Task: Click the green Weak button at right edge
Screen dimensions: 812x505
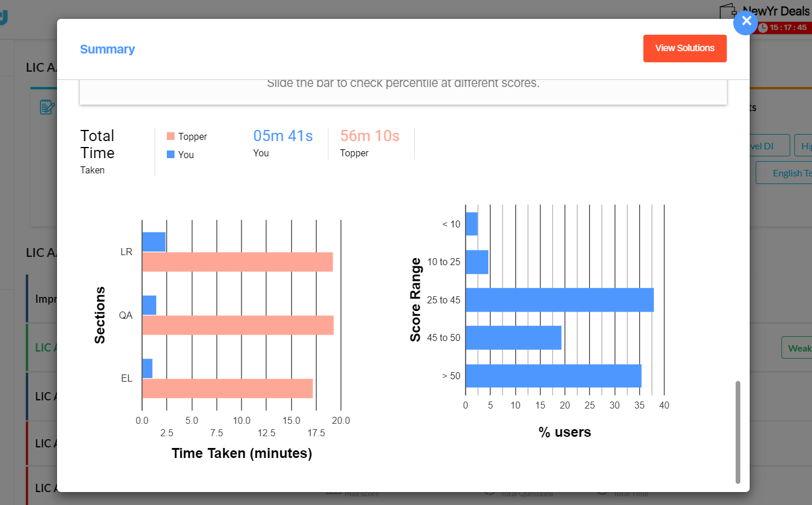Action: pos(798,347)
